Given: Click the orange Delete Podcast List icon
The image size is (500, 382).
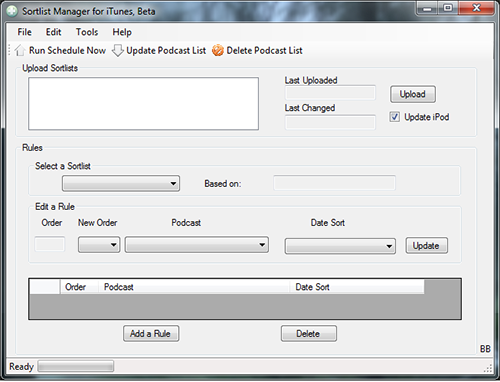Looking at the screenshot, I should coord(218,51).
